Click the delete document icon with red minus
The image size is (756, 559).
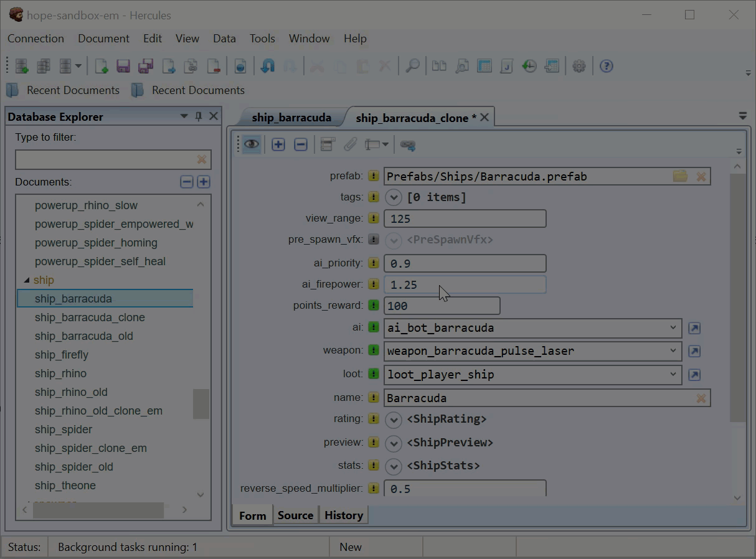(x=213, y=66)
